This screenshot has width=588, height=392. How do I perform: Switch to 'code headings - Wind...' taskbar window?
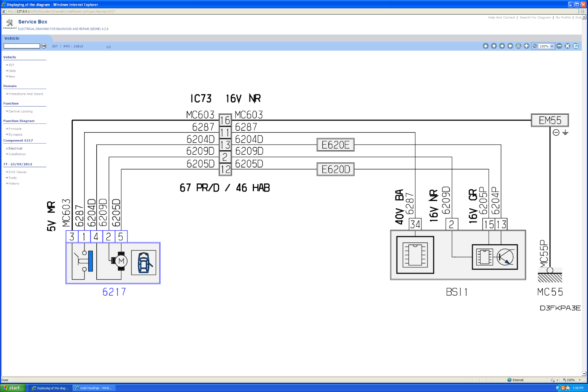click(x=94, y=388)
